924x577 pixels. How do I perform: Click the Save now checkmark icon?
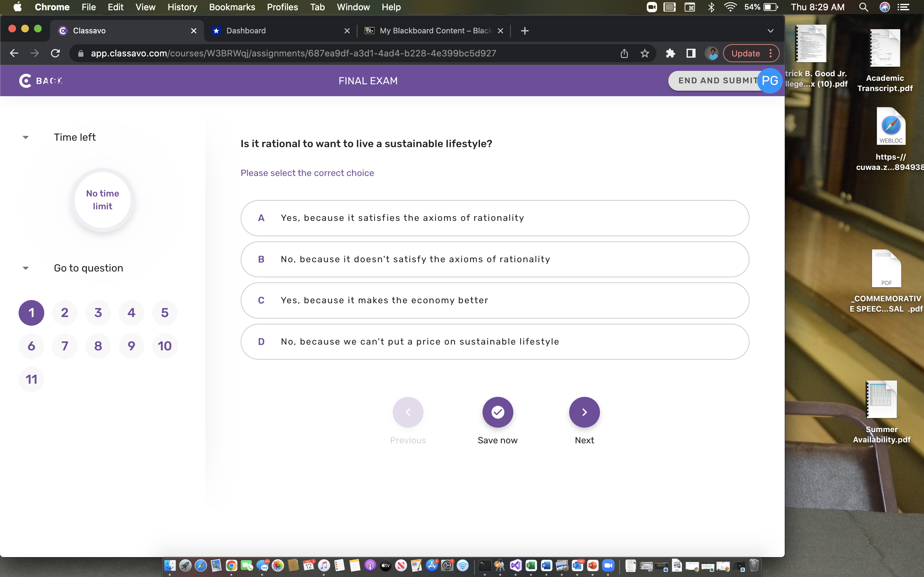[x=497, y=412]
